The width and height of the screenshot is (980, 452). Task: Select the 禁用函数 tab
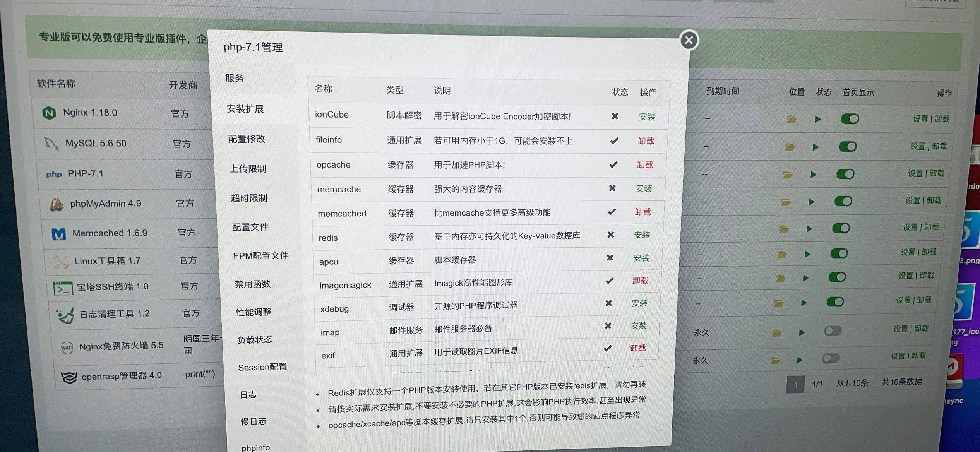click(x=253, y=284)
